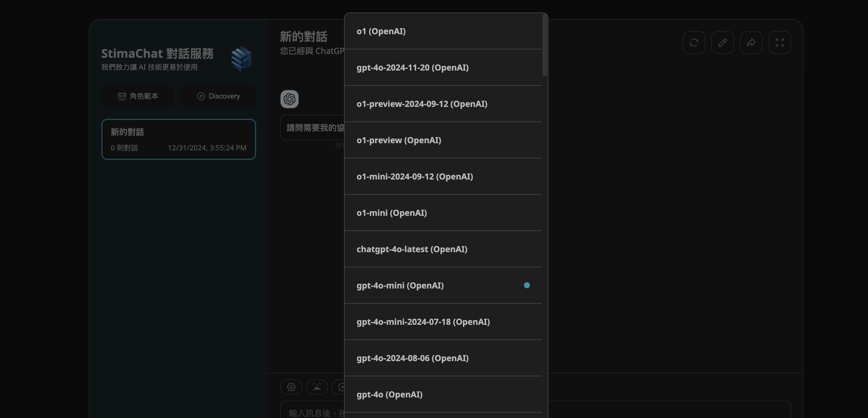Click the greeting bubble 請問需要我的協
The image size is (868, 418).
[x=312, y=128]
